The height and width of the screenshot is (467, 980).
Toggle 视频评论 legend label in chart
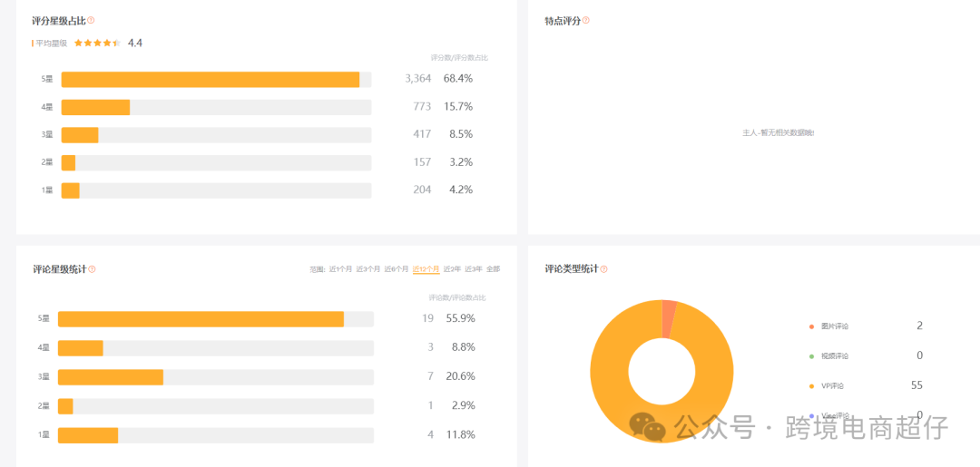point(834,356)
